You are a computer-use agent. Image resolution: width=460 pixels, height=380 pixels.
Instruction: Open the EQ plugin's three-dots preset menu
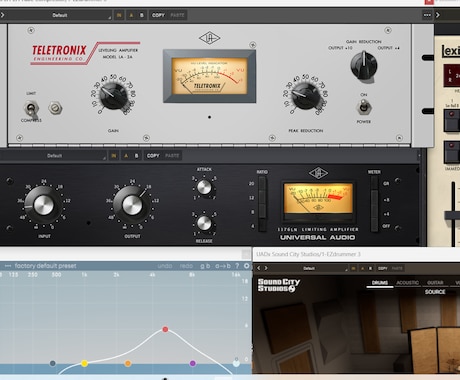[8, 266]
